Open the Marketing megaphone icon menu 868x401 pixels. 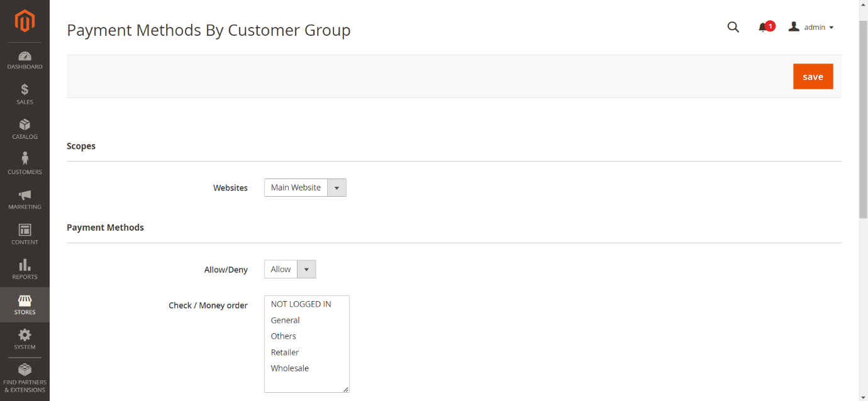25,199
